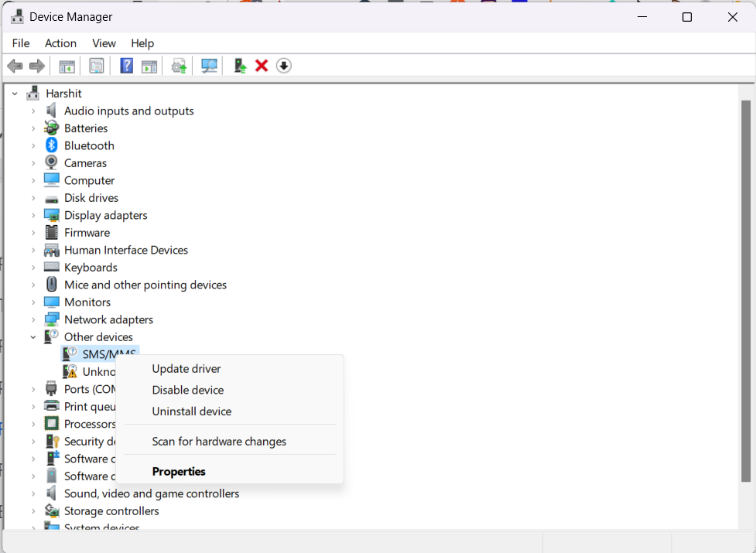Viewport: 756px width, 553px height.
Task: Select Update driver from context menu
Action: (x=186, y=369)
